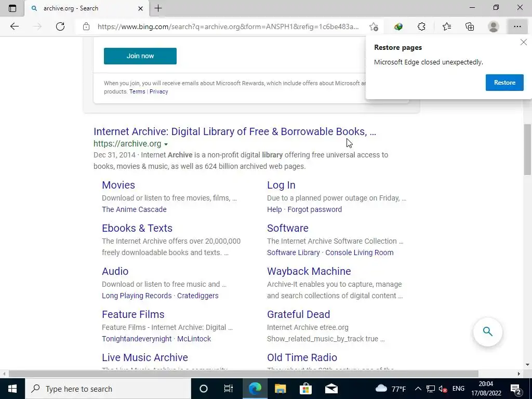This screenshot has width=532, height=399.
Task: Open the Log In sitelink
Action: pyautogui.click(x=281, y=185)
